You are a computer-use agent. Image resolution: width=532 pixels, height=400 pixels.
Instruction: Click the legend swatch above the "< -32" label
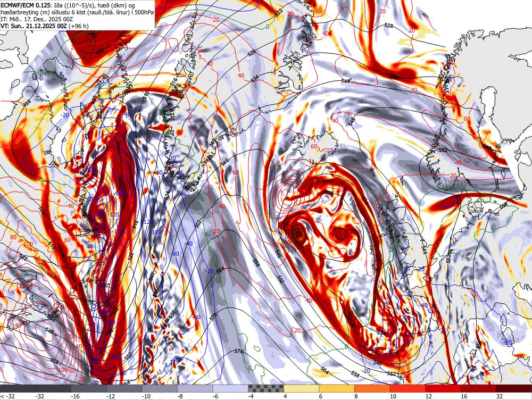(18, 388)
